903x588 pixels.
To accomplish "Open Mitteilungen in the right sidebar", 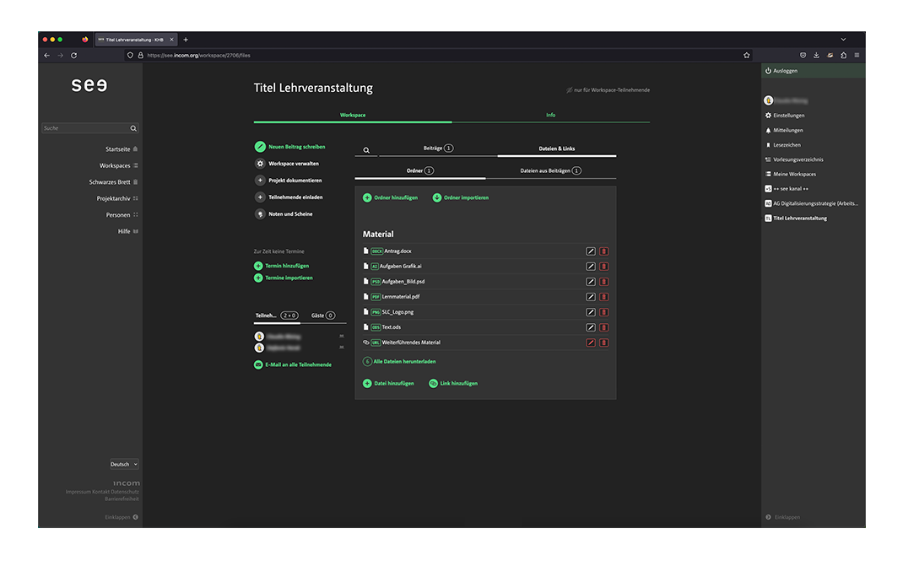I will [784, 131].
